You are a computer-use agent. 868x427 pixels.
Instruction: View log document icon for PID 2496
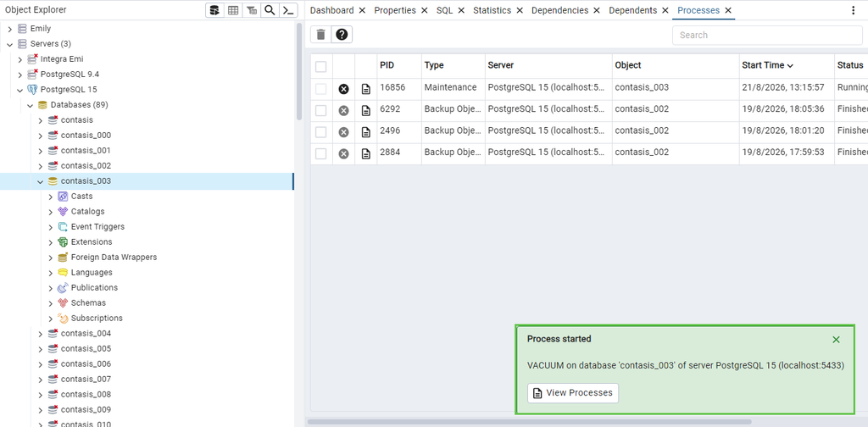tap(366, 132)
